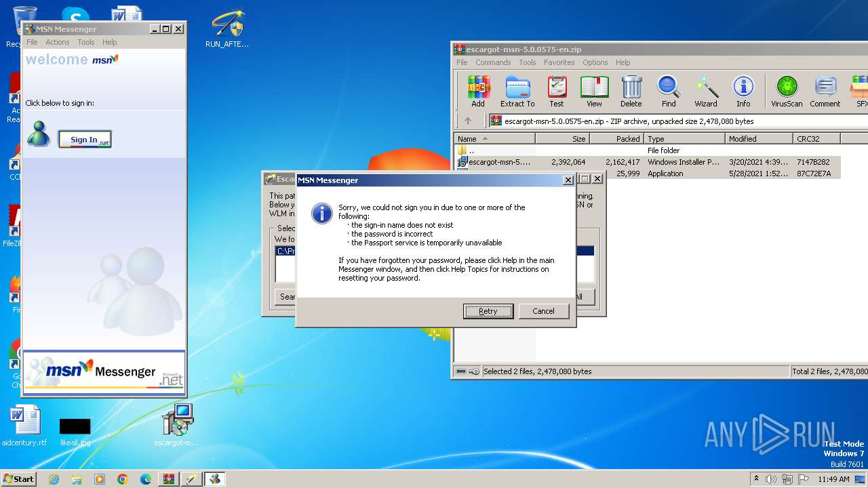
Task: Click Retry in sign-in error dialog
Action: 488,311
